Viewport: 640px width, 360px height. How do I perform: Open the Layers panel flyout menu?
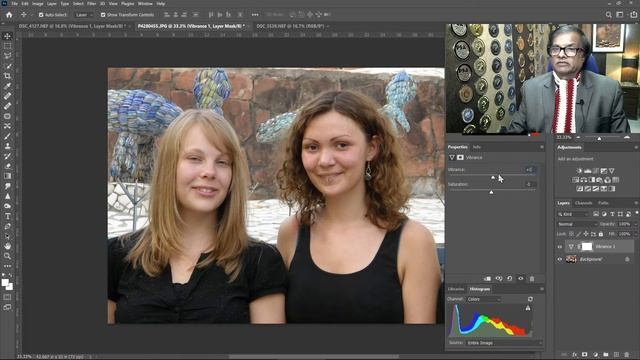pos(636,203)
